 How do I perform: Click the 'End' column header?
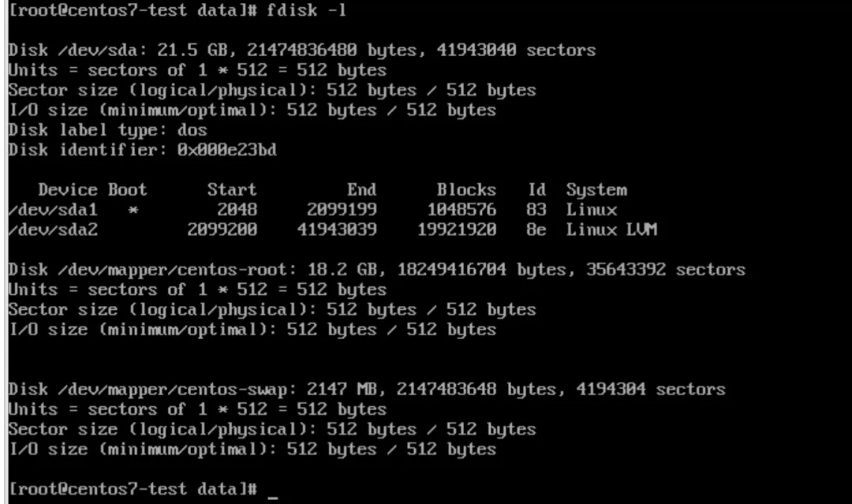361,189
